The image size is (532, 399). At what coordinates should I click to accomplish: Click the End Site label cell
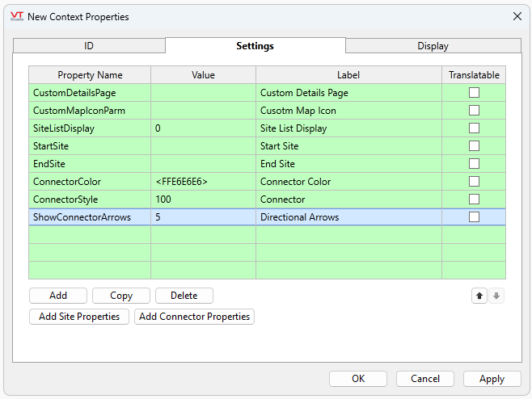pos(348,164)
